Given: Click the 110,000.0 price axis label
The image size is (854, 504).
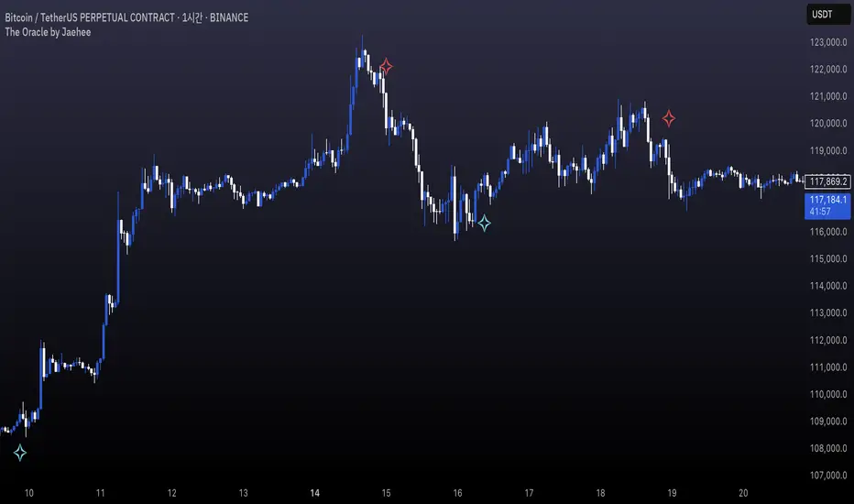Looking at the screenshot, I should click(x=828, y=394).
